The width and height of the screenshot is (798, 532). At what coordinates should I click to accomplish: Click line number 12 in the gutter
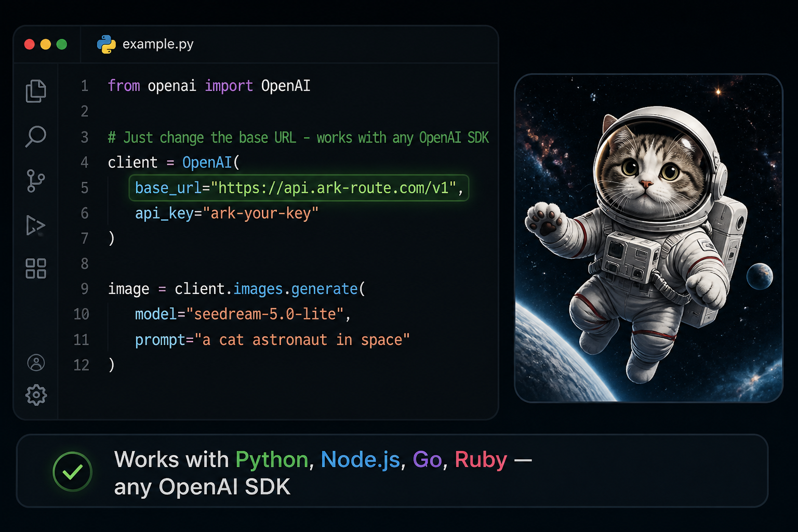[81, 365]
